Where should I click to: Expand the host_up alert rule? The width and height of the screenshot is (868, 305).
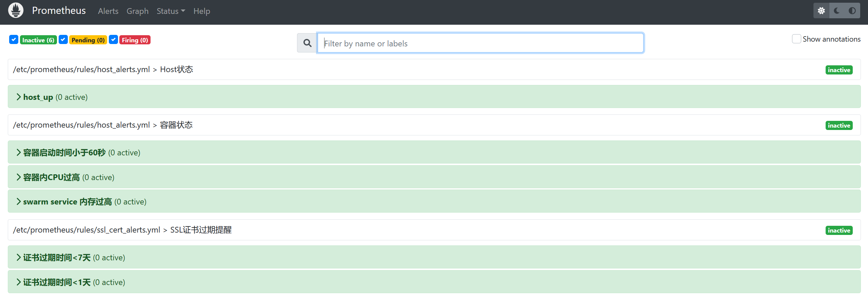(x=434, y=97)
